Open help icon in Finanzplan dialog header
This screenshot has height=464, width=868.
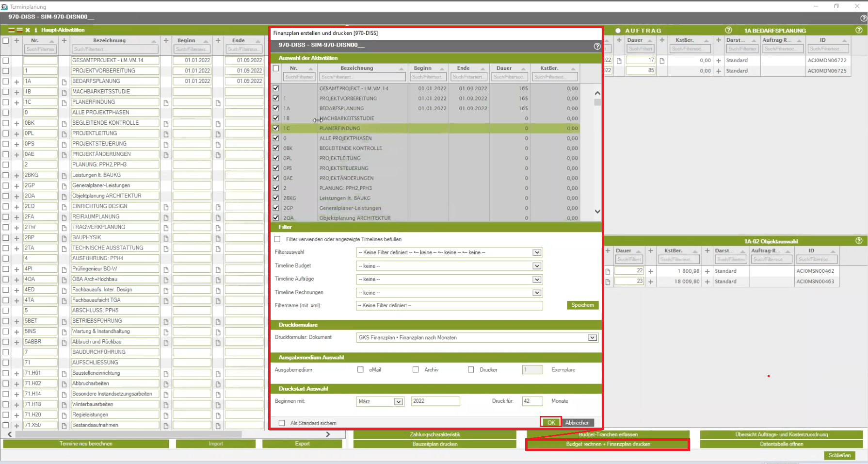pyautogui.click(x=597, y=46)
